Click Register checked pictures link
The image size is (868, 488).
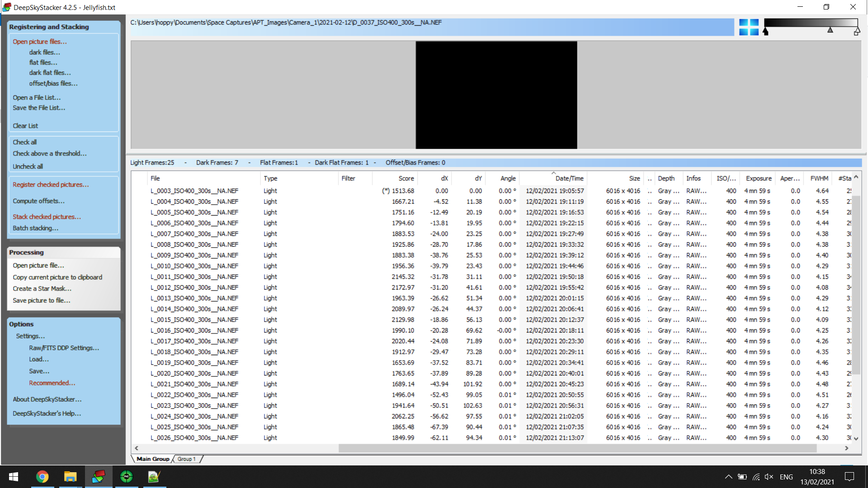click(x=51, y=185)
